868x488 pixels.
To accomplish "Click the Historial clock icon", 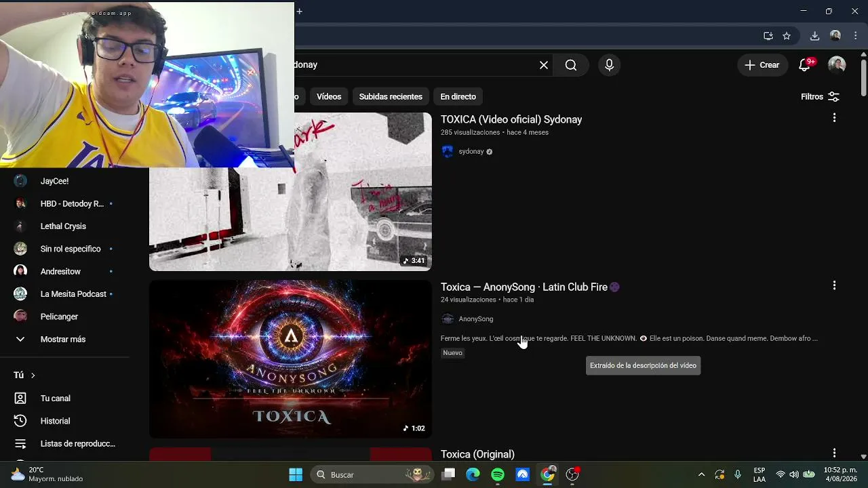I will (x=20, y=421).
